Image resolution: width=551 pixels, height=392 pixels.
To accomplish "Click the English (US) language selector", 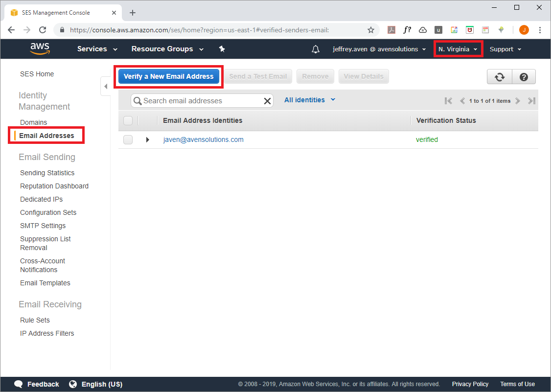I will (102, 384).
